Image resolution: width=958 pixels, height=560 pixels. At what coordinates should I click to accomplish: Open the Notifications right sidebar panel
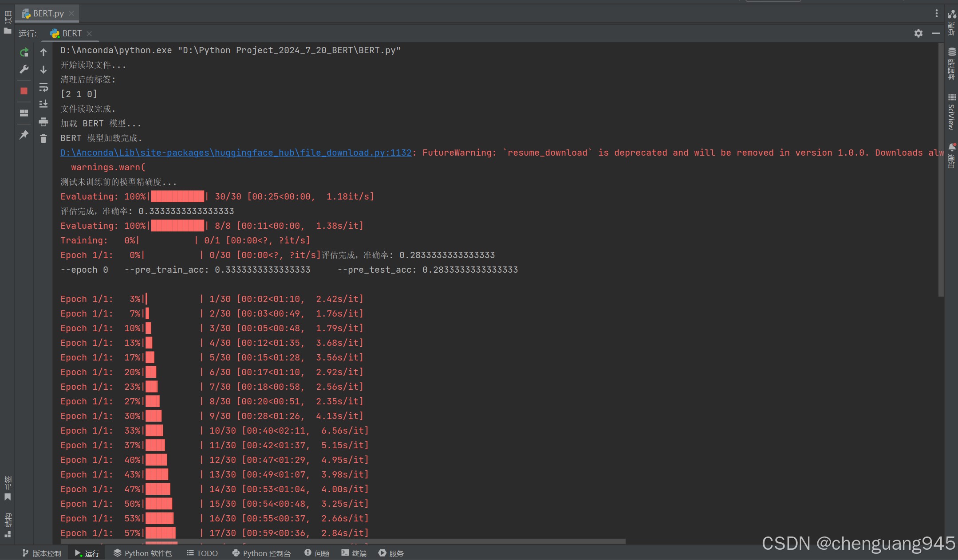[x=951, y=156]
